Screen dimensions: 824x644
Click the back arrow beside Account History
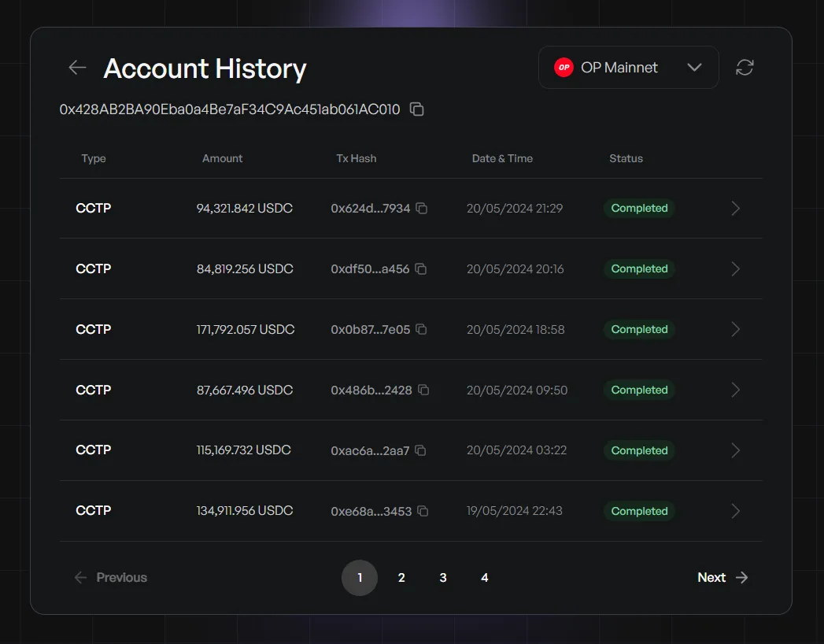coord(76,67)
